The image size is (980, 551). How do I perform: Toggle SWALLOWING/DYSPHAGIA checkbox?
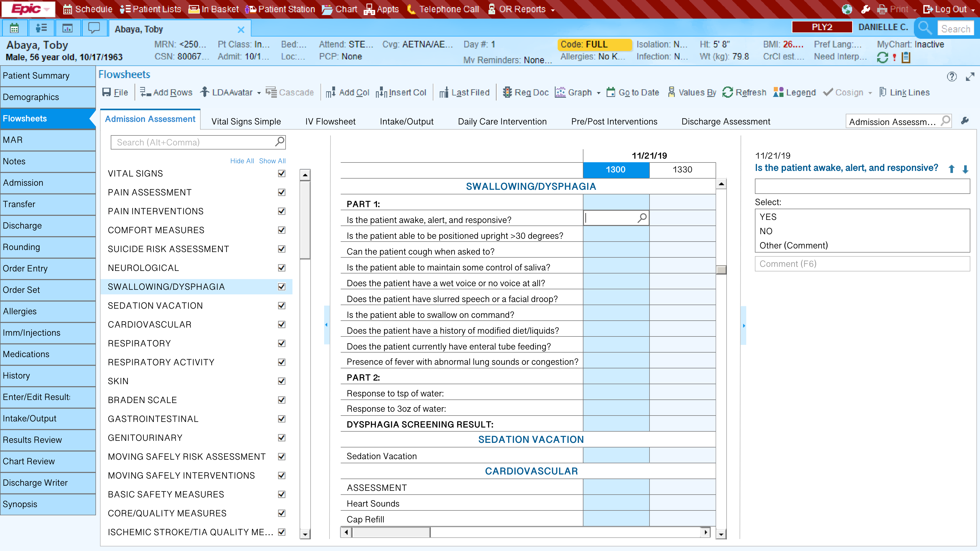[281, 287]
